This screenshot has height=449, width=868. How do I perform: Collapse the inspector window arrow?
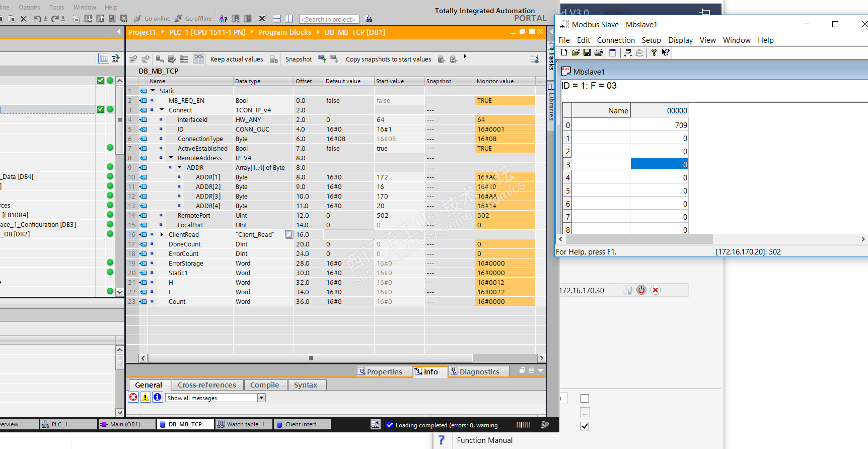point(541,370)
